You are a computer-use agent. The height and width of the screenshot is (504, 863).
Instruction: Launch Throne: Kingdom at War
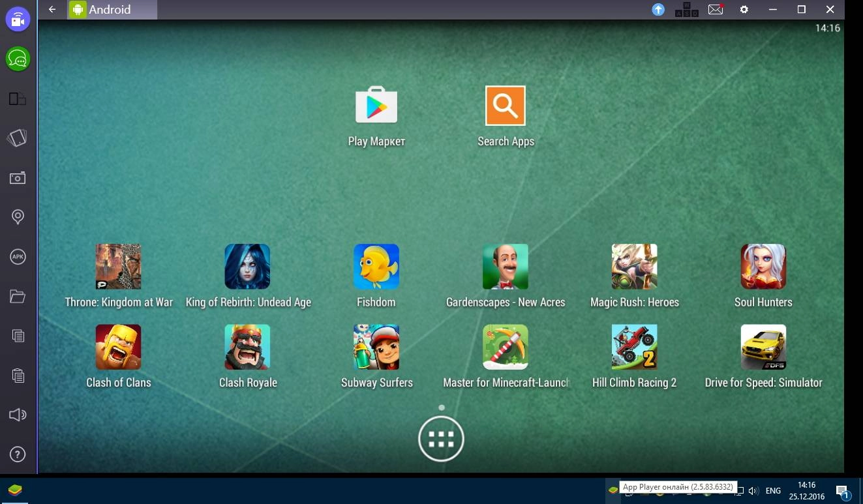coord(118,266)
